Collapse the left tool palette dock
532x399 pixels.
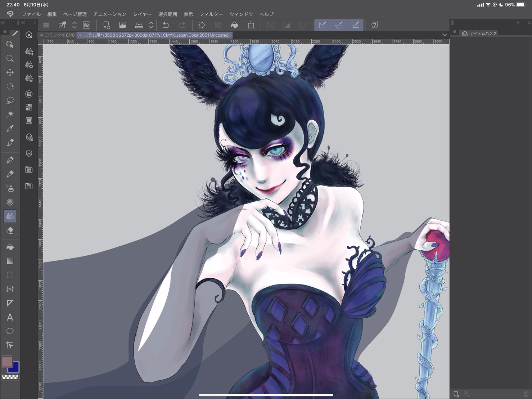point(3,23)
